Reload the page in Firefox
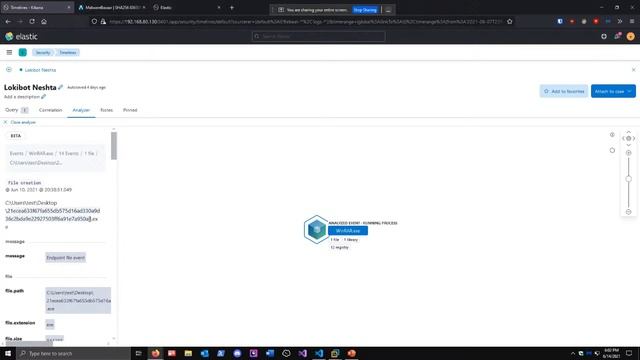Image resolution: width=640 pixels, height=360 pixels. click(32, 21)
